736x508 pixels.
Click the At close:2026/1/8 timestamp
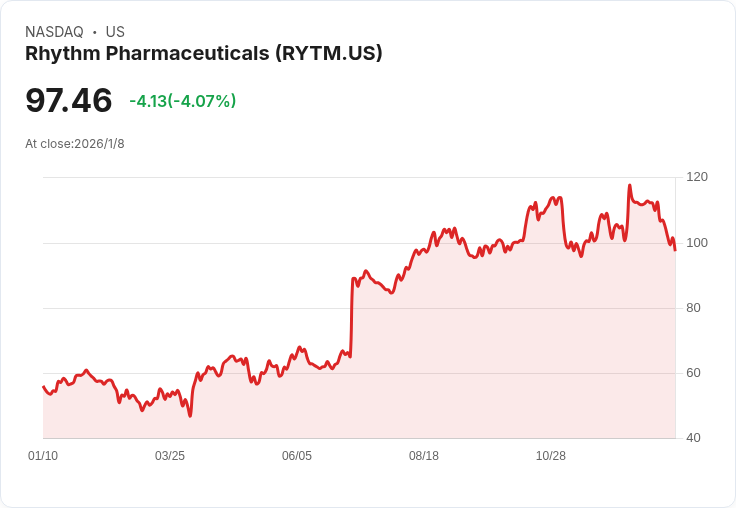point(75,144)
